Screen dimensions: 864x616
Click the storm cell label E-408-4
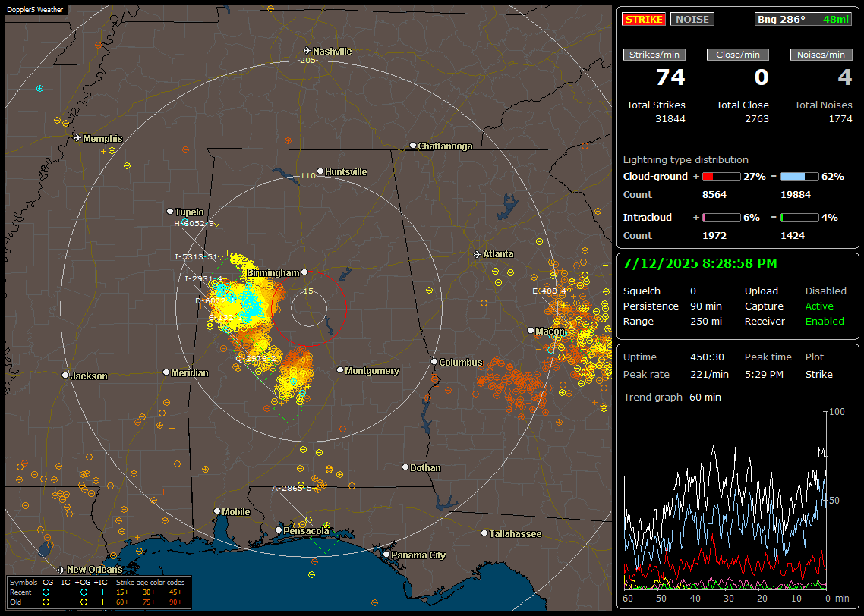coord(549,291)
